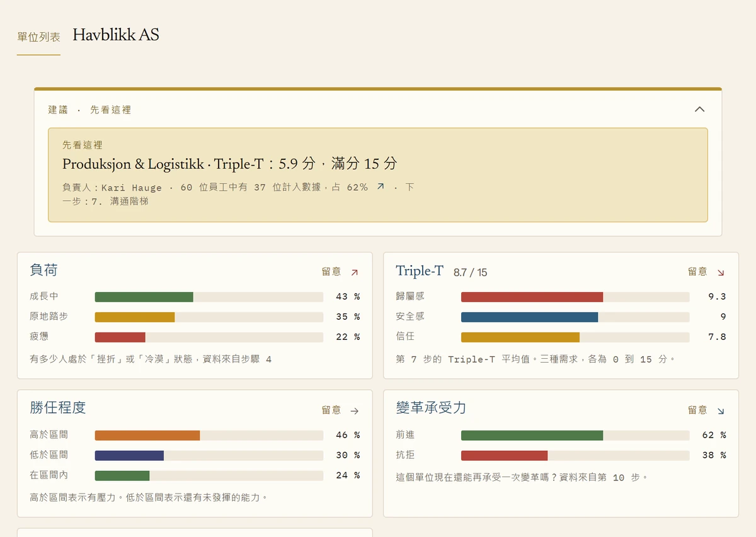Click the 安全感 row label
Image resolution: width=756 pixels, height=537 pixels.
(410, 317)
